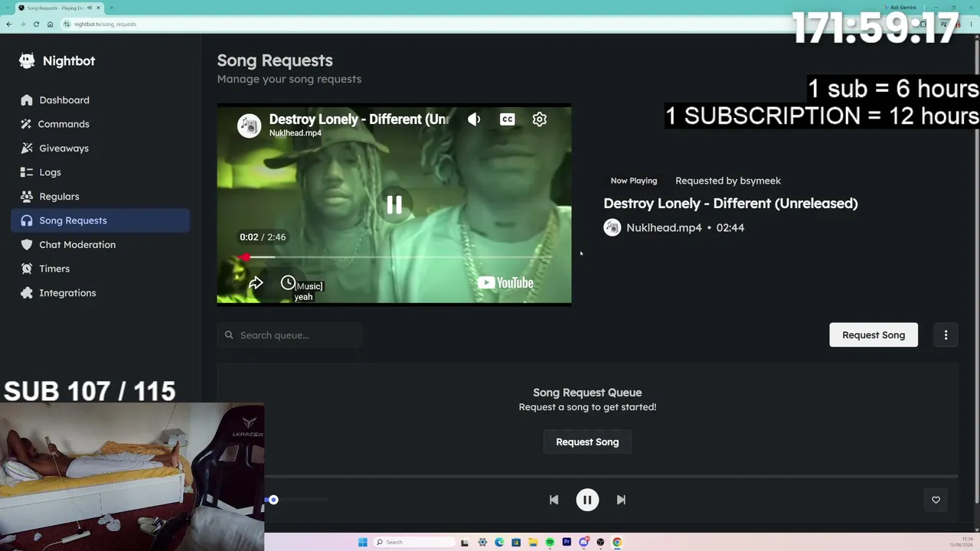Open Spotify from the taskbar
The image size is (980, 551).
550,543
